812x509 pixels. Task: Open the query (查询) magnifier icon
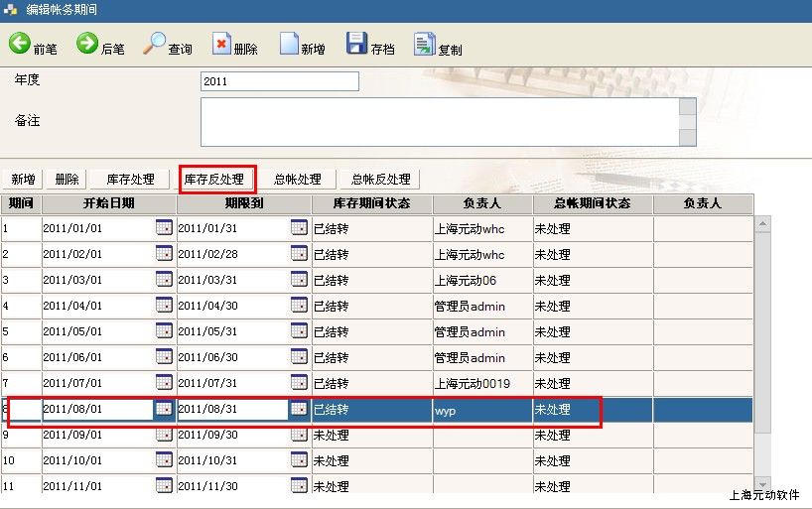click(155, 45)
